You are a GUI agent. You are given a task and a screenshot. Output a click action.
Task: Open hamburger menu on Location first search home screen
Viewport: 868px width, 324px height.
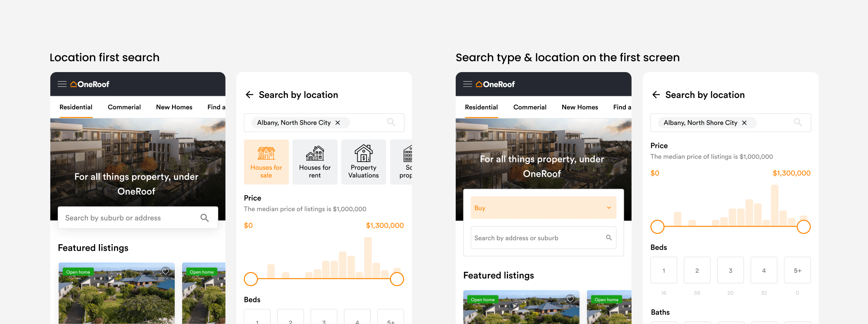(62, 84)
